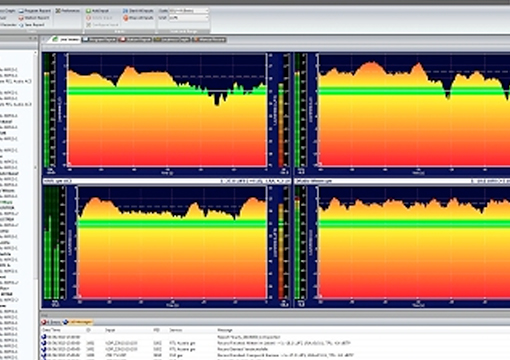The image size is (510, 360).
Task: Open the first ribbon range dropdown
Action: click(189, 11)
